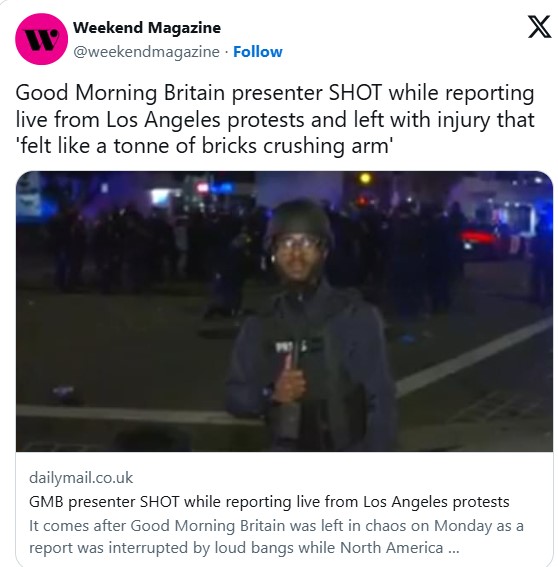
Task: Click the yellow street light in the photo
Action: pos(365,178)
